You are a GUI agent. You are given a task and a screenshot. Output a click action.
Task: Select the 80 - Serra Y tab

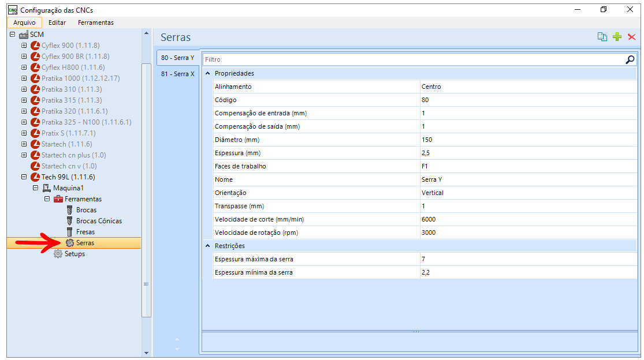point(177,58)
